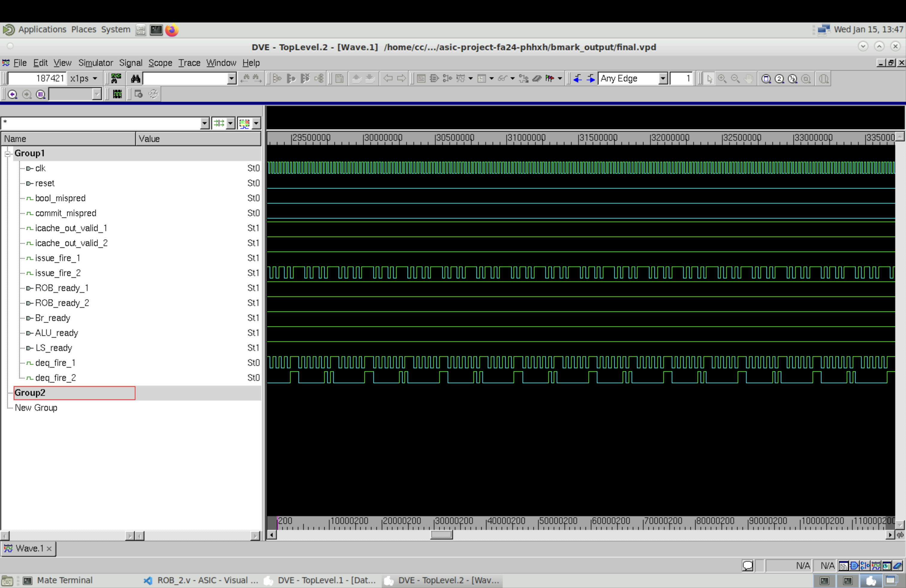
Task: Select the ROB_ready_1 signal
Action: click(x=62, y=288)
